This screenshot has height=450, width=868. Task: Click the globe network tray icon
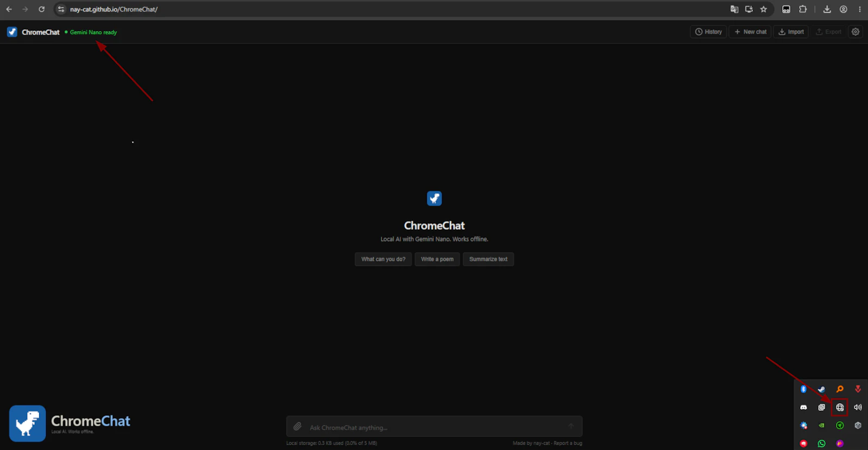pyautogui.click(x=840, y=407)
